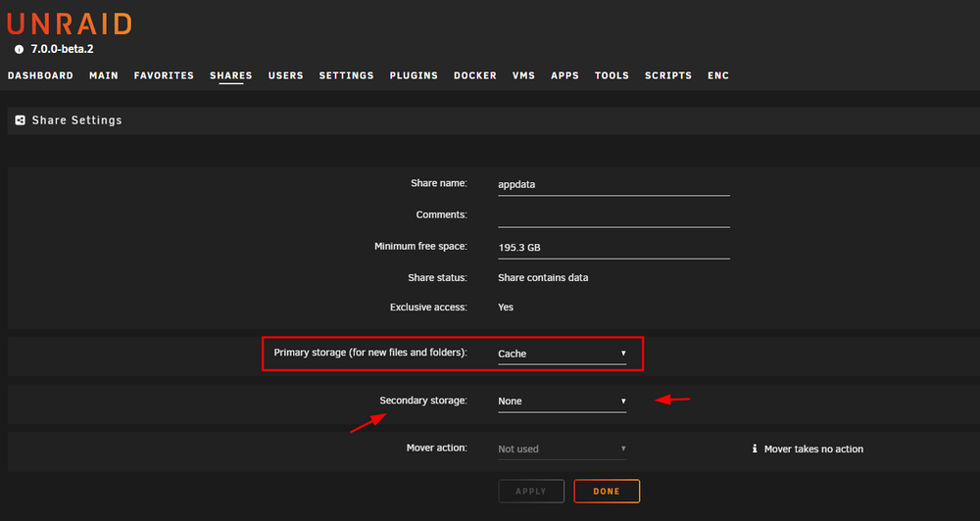This screenshot has width=980, height=521.
Task: Click the 'Exclusive access:' label
Action: point(428,308)
